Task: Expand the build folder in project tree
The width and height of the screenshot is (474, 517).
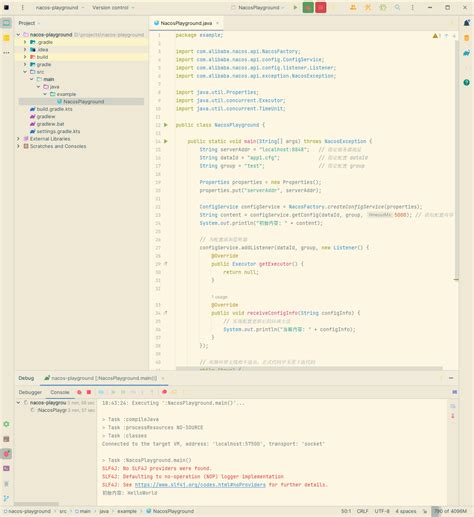Action: 25,57
